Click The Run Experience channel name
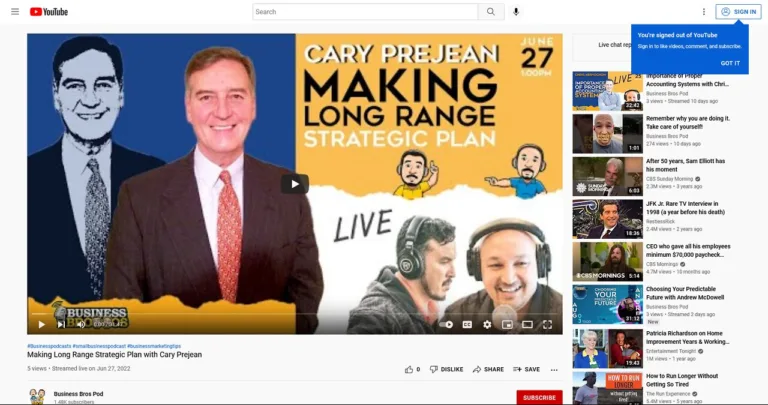768x405 pixels. click(666, 394)
